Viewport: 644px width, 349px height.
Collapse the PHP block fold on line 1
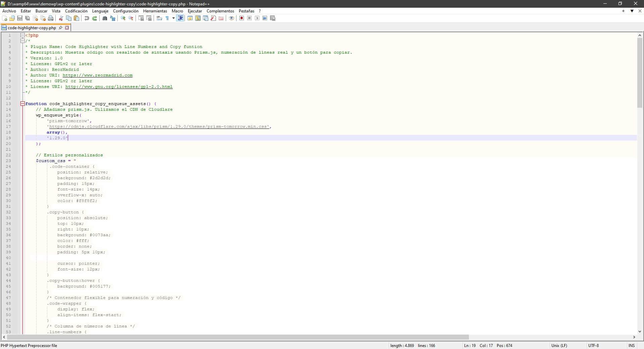[x=22, y=35]
